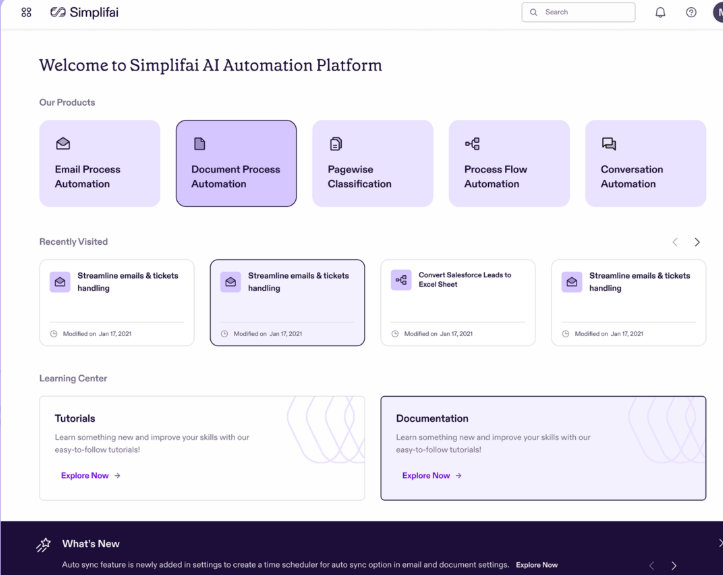Click the arrow beside Tutorials Explore Now
723x575 pixels.
118,475
